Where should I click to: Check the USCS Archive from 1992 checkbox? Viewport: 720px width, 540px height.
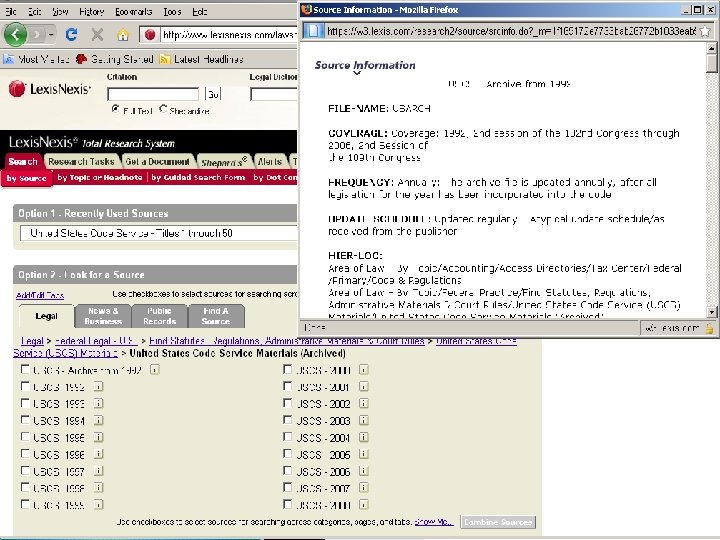click(25, 369)
